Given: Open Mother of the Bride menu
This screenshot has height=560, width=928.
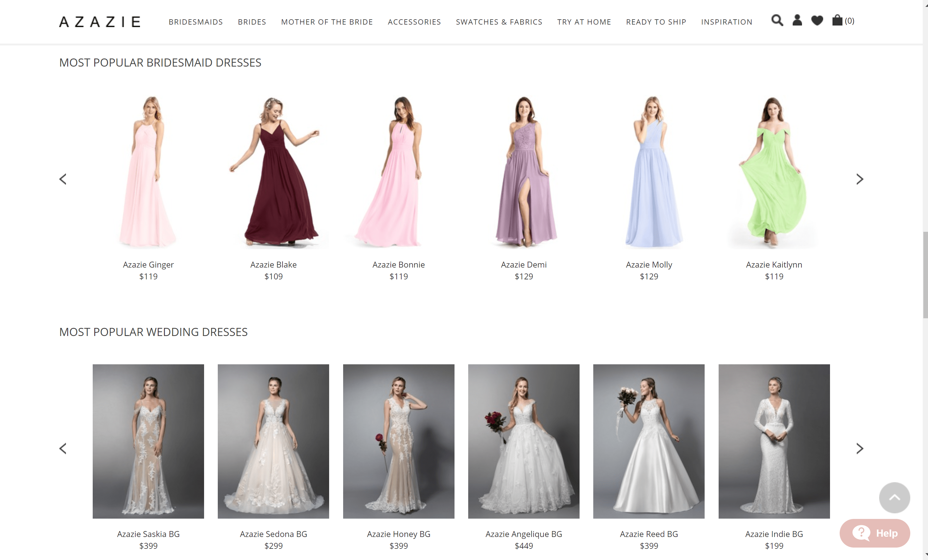Looking at the screenshot, I should tap(327, 22).
